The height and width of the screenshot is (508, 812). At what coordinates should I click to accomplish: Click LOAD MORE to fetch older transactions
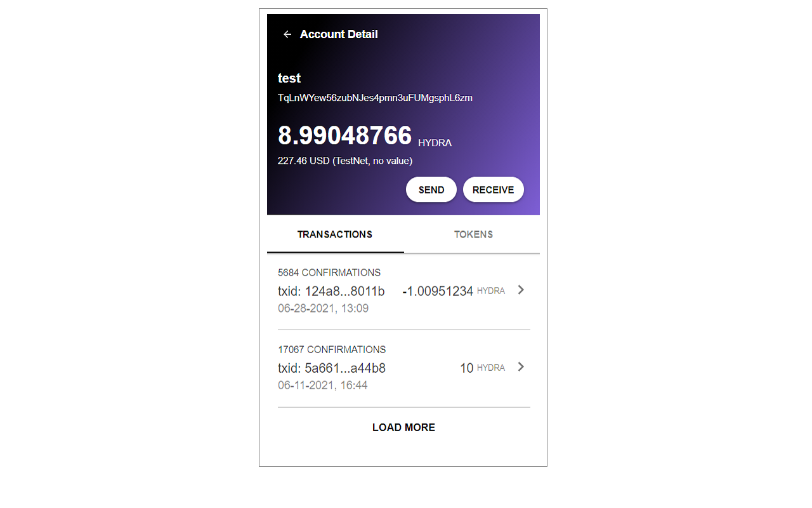click(403, 427)
